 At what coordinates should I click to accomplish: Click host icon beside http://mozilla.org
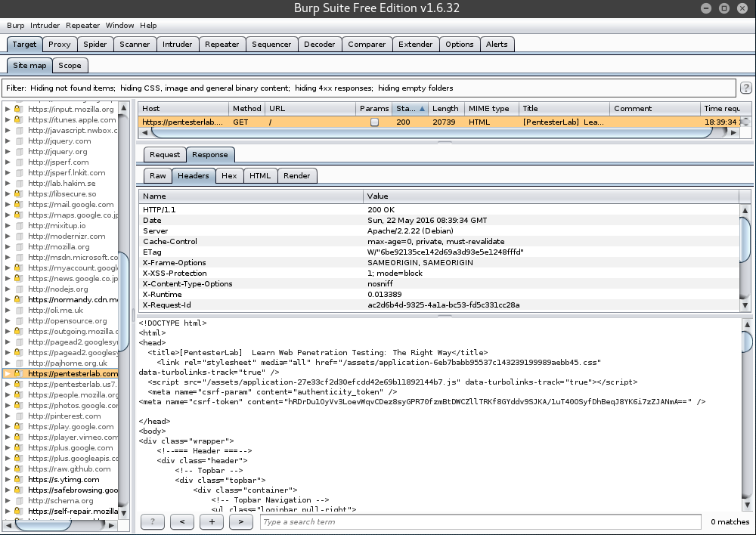pyautogui.click(x=18, y=247)
